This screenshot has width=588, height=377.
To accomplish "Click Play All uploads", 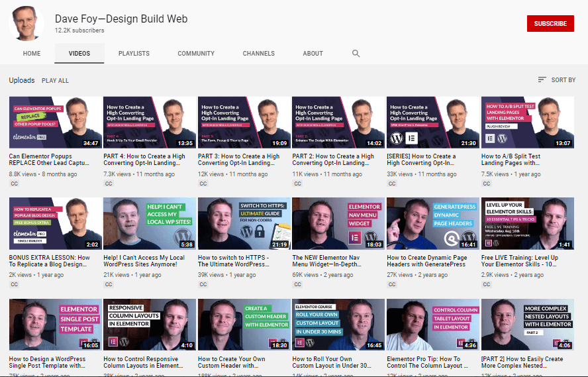I will (x=55, y=80).
